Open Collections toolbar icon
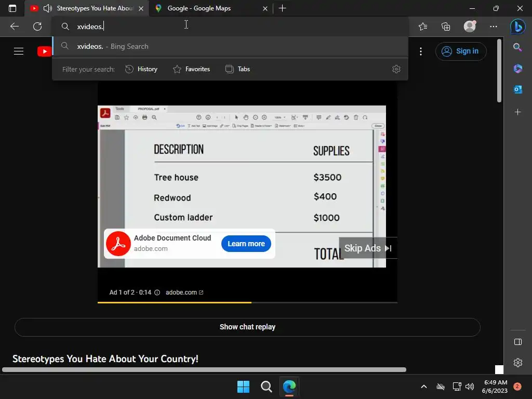Image resolution: width=532 pixels, height=399 pixels. 446,26
